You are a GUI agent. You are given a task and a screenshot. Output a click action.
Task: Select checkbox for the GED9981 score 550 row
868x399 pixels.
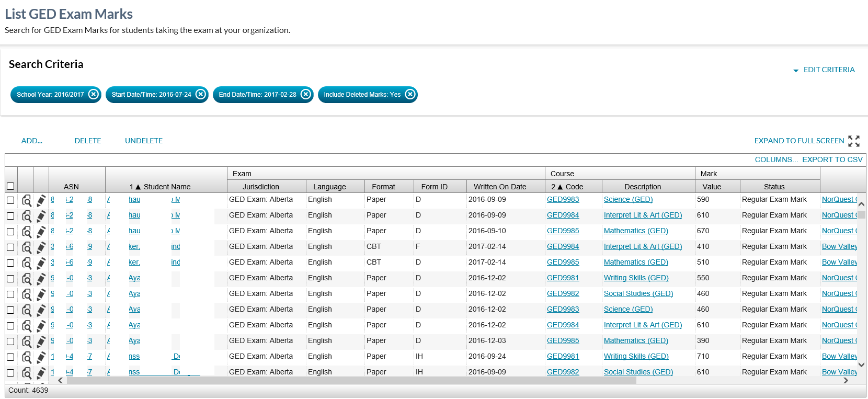(10, 279)
